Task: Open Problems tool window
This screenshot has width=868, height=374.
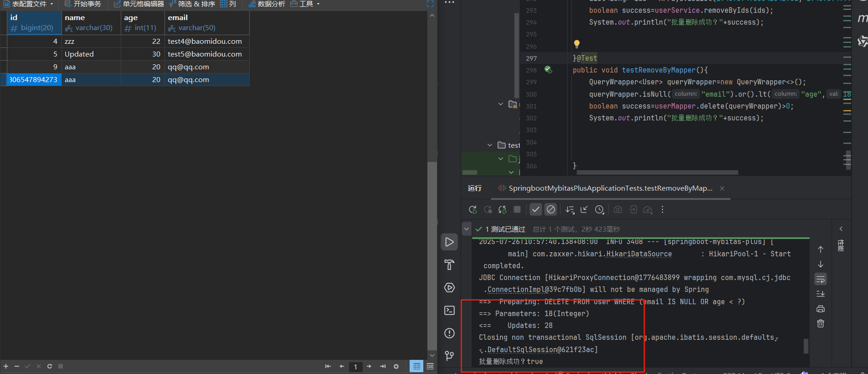Action: pyautogui.click(x=449, y=333)
